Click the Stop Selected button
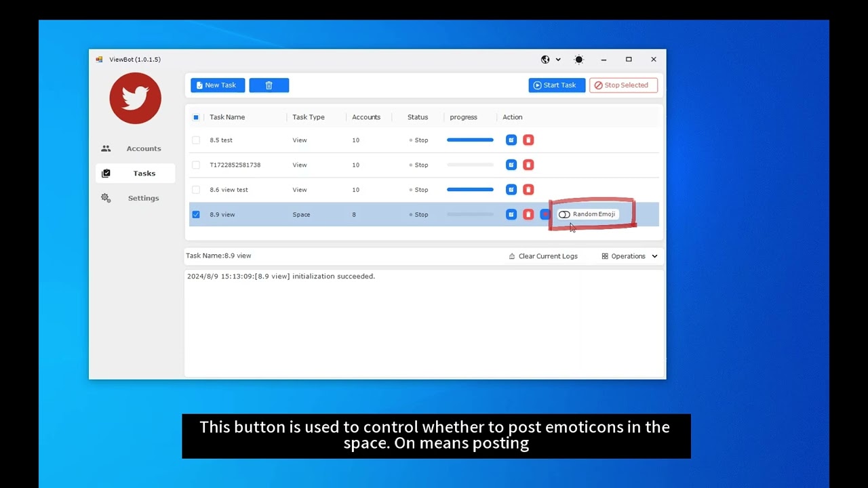This screenshot has width=868, height=488. (x=623, y=85)
